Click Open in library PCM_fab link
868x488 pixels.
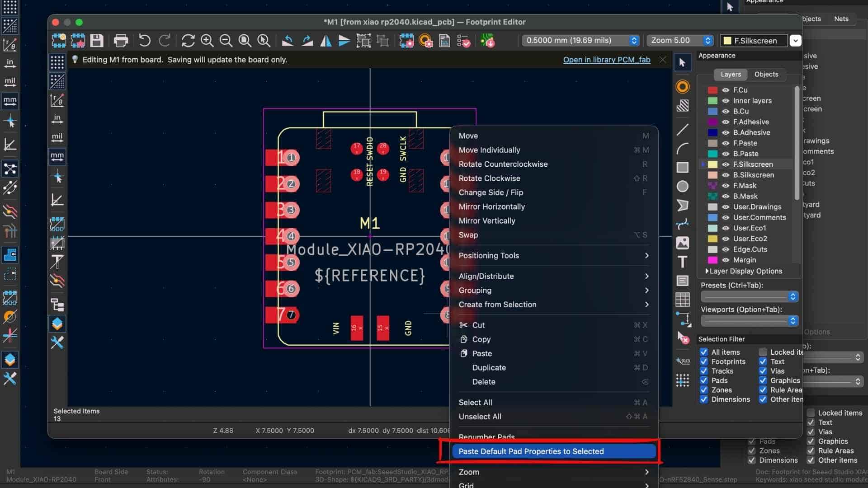click(x=606, y=60)
